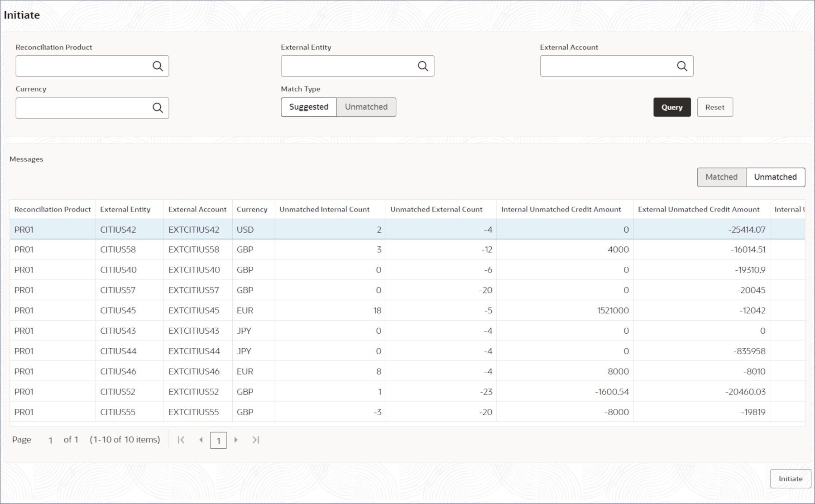Viewport: 815px width, 504px height.
Task: Switch Messages view to Matched
Action: point(721,177)
